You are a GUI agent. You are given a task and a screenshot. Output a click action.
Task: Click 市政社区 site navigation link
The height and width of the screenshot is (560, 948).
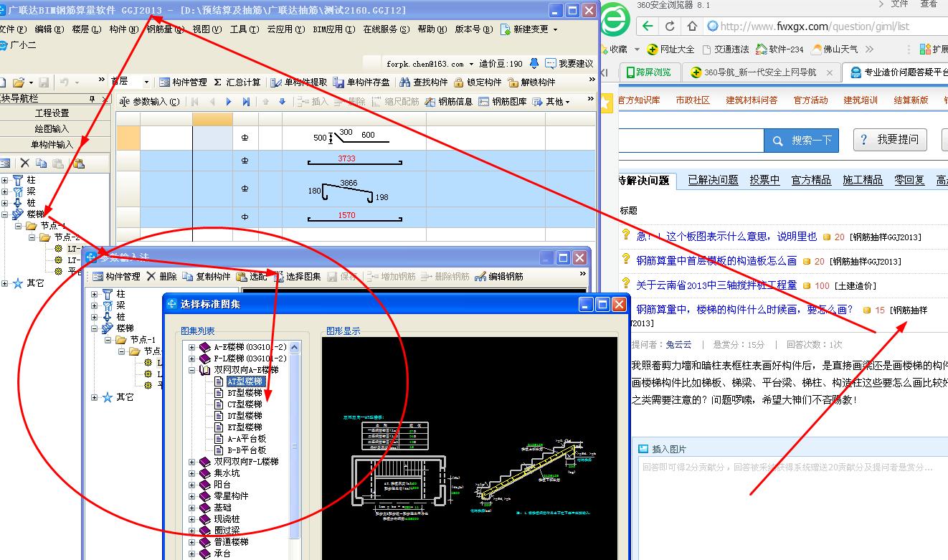(693, 100)
